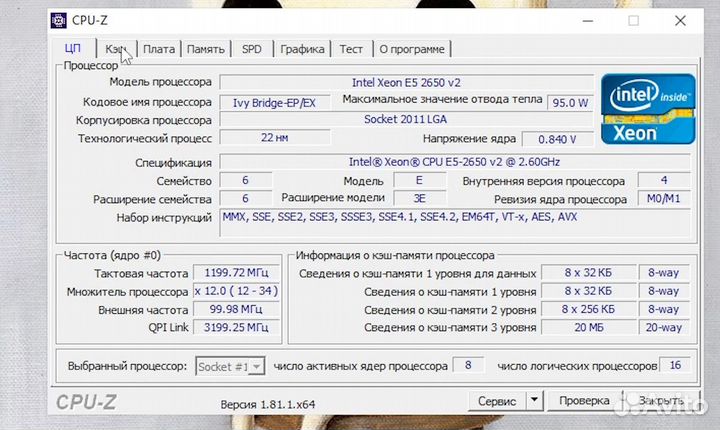Viewport: 720px width, 430px height.
Task: Open the Плата tab
Action: (x=159, y=49)
